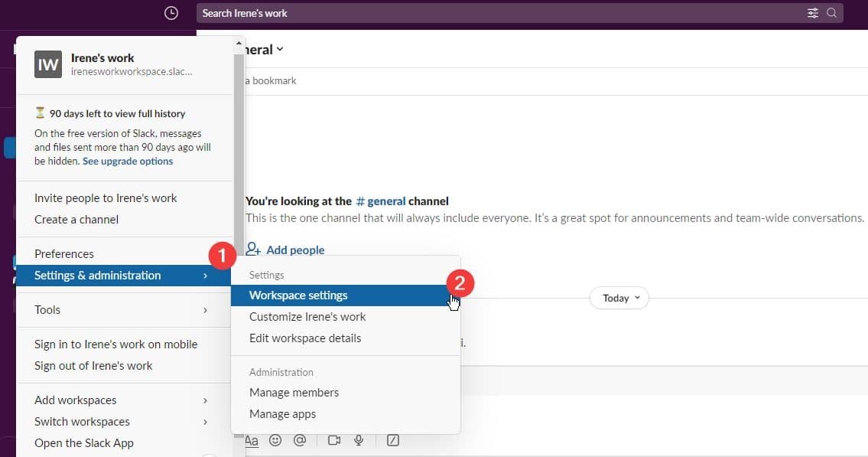The height and width of the screenshot is (457, 868).
Task: Record a video clip with camera icon
Action: pos(333,440)
